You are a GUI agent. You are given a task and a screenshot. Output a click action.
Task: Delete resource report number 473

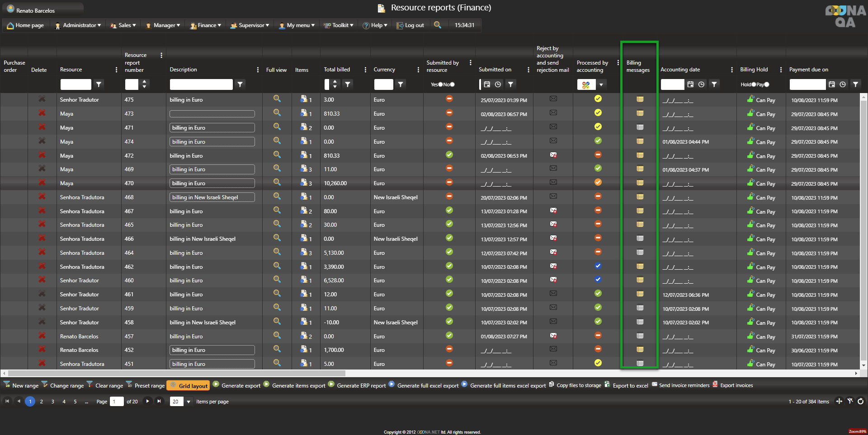42,113
